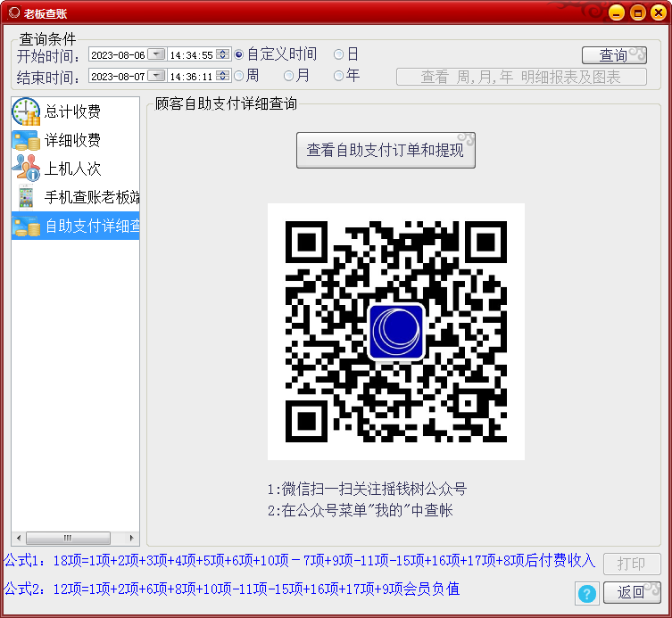Choose the 月 radio option
The width and height of the screenshot is (672, 618).
289,76
